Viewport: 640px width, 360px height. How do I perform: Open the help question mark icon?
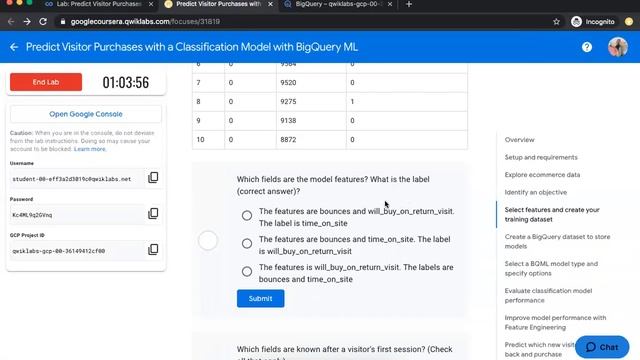pyautogui.click(x=587, y=47)
